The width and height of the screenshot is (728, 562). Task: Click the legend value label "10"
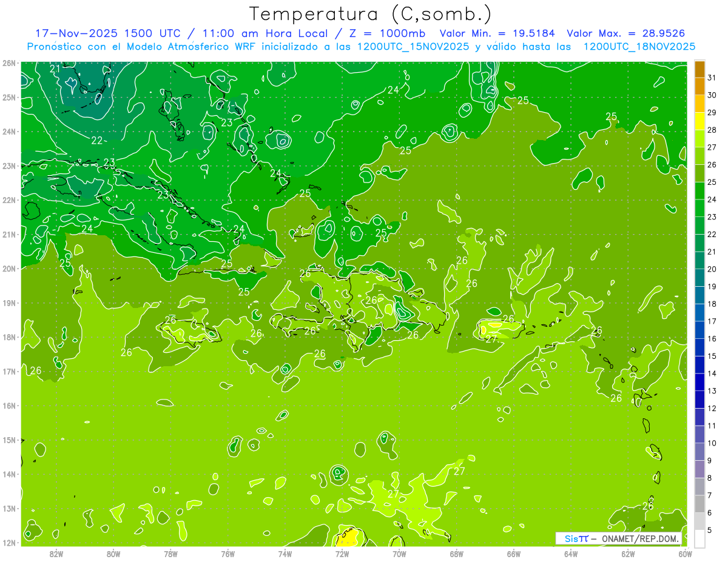pos(712,443)
